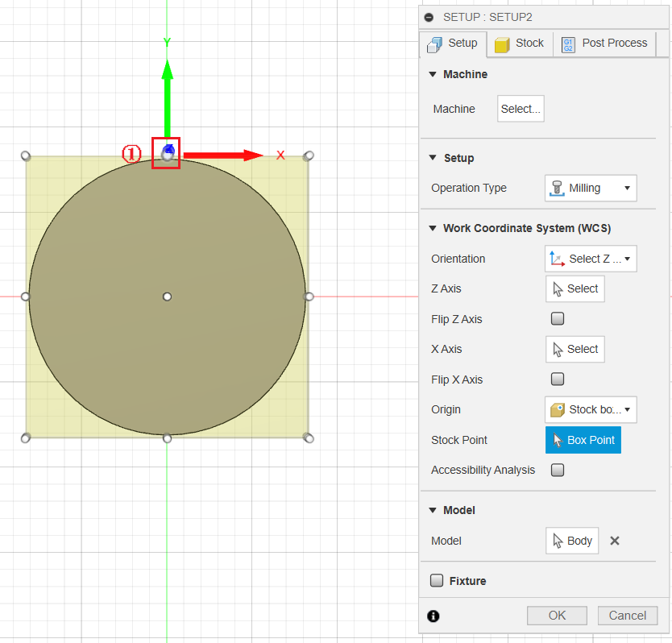The width and height of the screenshot is (672, 643).
Task: Switch to the Stock tab
Action: (520, 44)
